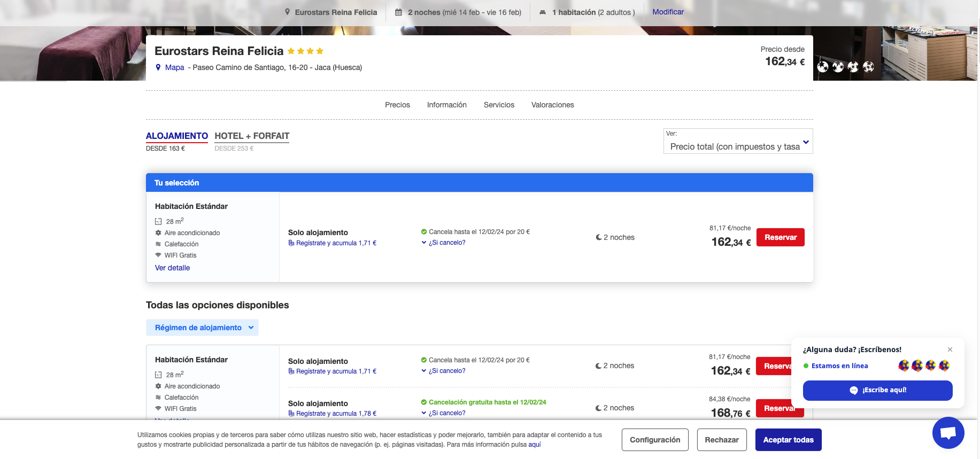Go to the Valoraciones section
Image resolution: width=980 pixels, height=459 pixels.
pos(552,105)
